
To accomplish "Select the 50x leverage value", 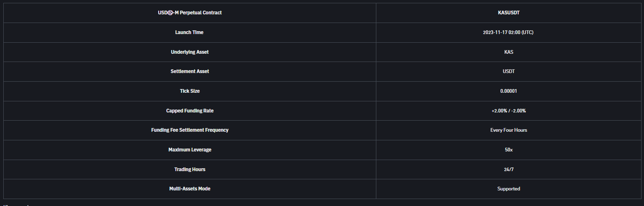I will [x=509, y=150].
